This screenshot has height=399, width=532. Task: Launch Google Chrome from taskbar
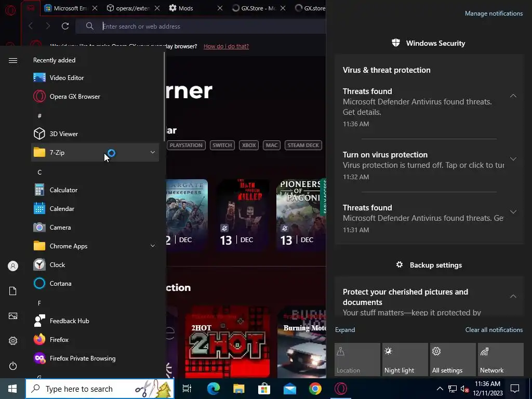[x=315, y=389]
